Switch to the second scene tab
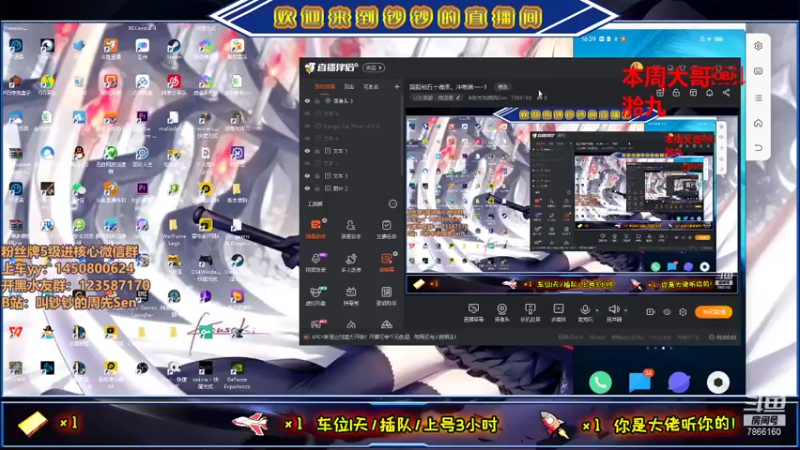Screen dimensions: 800x450 pyautogui.click(x=349, y=87)
